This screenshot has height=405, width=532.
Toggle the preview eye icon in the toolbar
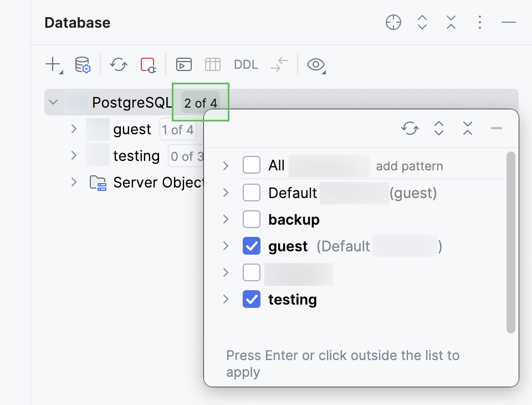click(315, 64)
